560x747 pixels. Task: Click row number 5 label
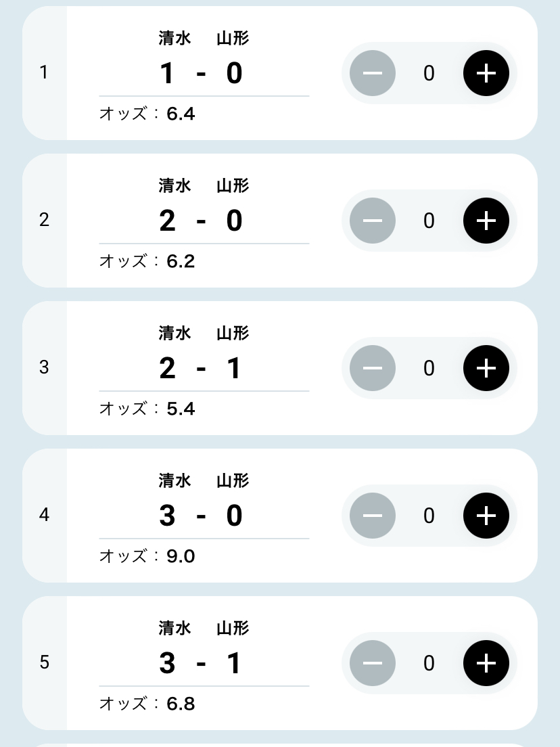click(45, 662)
